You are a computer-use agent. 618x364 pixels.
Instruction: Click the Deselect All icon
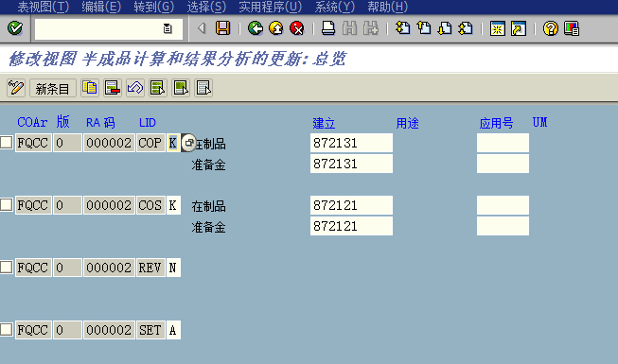pyautogui.click(x=203, y=88)
